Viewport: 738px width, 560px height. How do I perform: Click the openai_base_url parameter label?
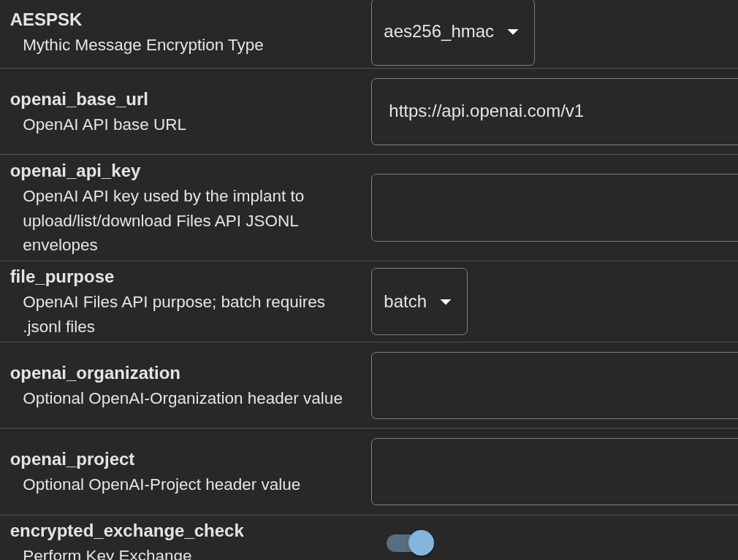pyautogui.click(x=79, y=99)
